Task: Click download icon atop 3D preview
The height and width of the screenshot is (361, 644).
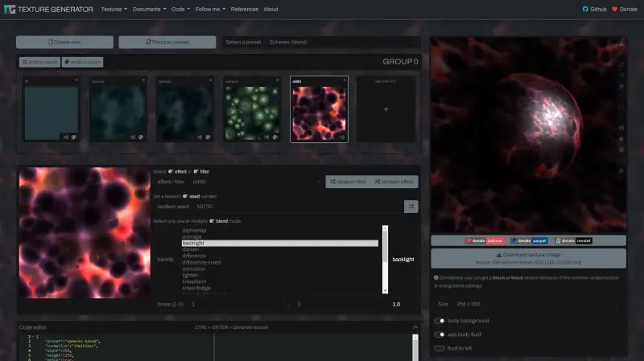Action: [x=621, y=44]
